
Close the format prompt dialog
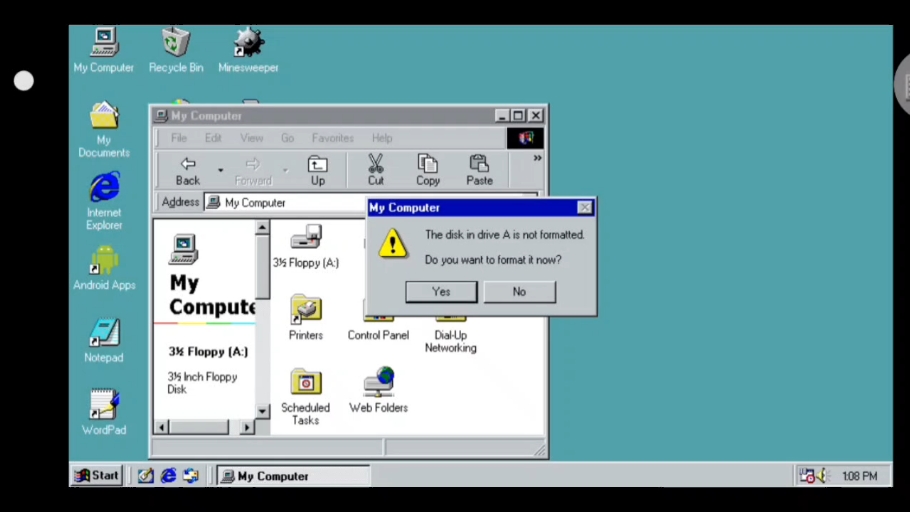pyautogui.click(x=584, y=207)
